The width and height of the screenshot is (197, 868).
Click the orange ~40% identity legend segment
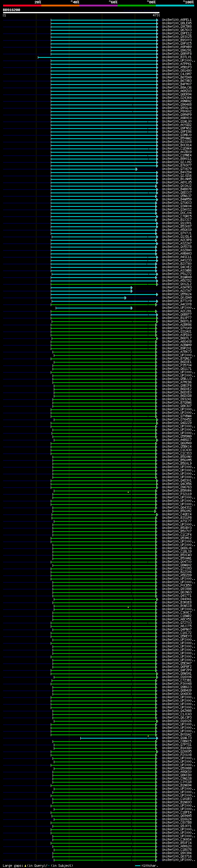tap(60, 6)
